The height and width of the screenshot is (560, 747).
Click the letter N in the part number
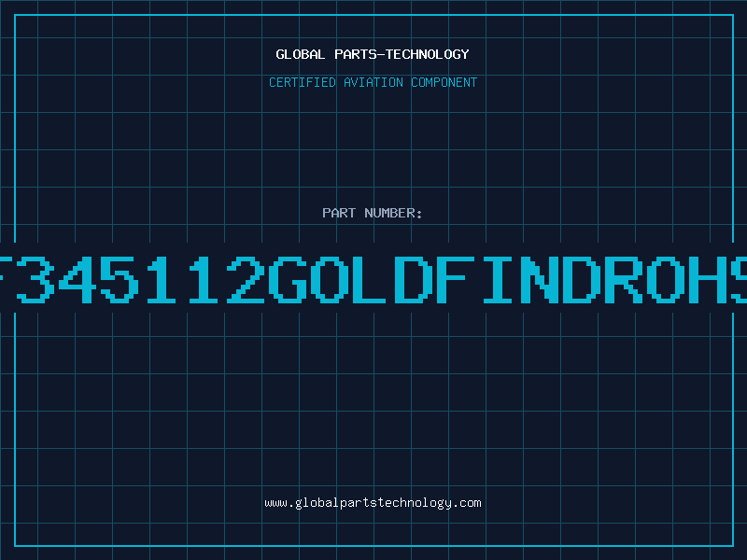pyautogui.click(x=540, y=280)
